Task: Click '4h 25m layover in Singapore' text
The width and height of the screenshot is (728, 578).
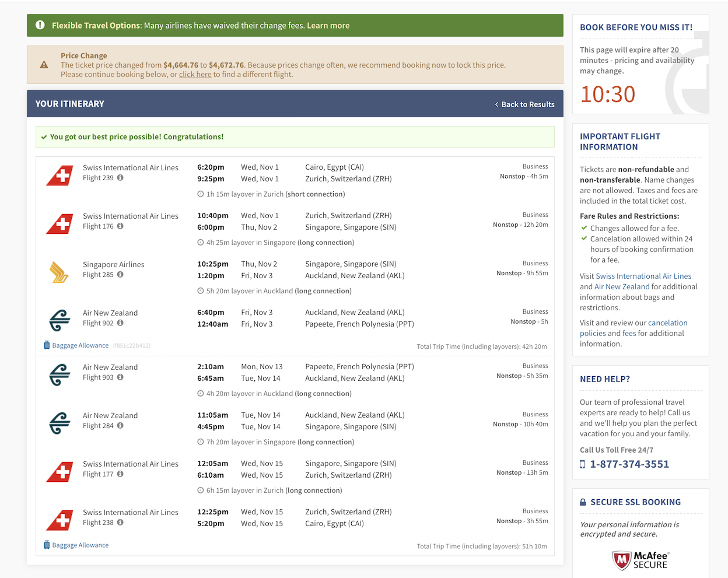Action: [x=251, y=243]
